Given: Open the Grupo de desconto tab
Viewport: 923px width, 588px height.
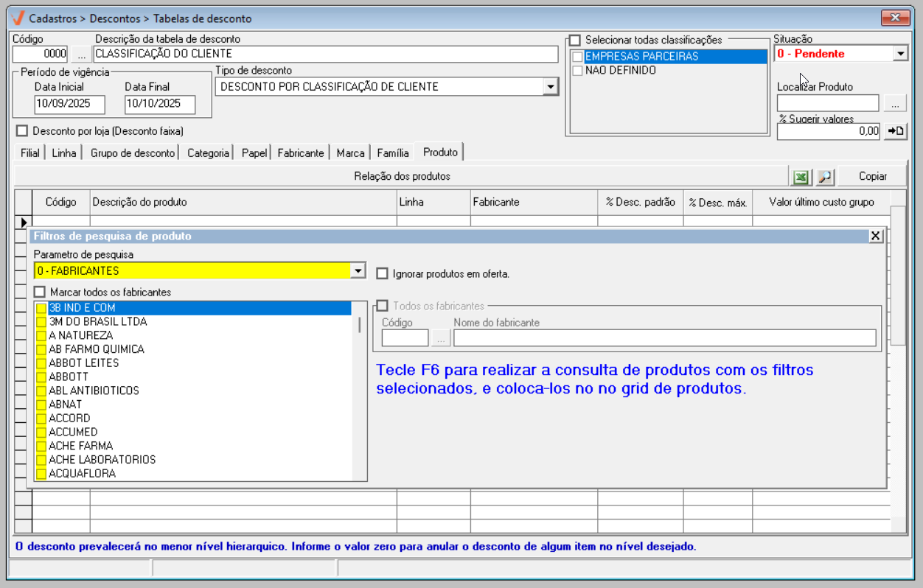Looking at the screenshot, I should [x=133, y=153].
